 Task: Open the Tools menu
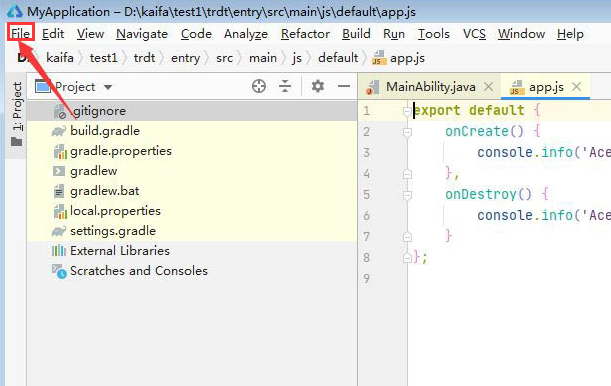[434, 34]
